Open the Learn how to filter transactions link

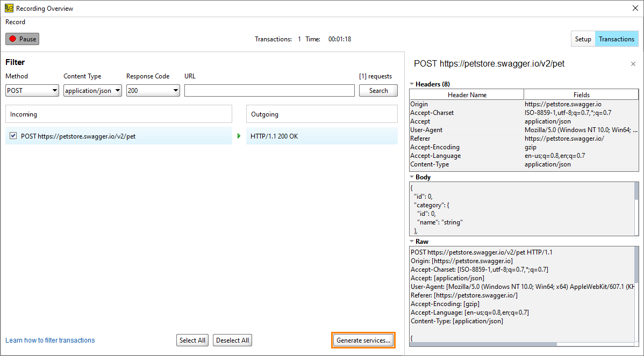[x=49, y=340]
